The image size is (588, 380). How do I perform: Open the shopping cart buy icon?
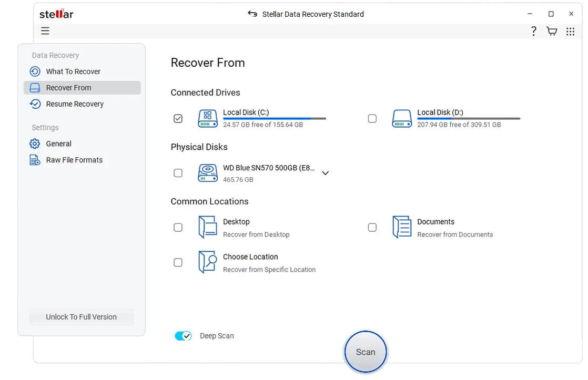click(552, 32)
